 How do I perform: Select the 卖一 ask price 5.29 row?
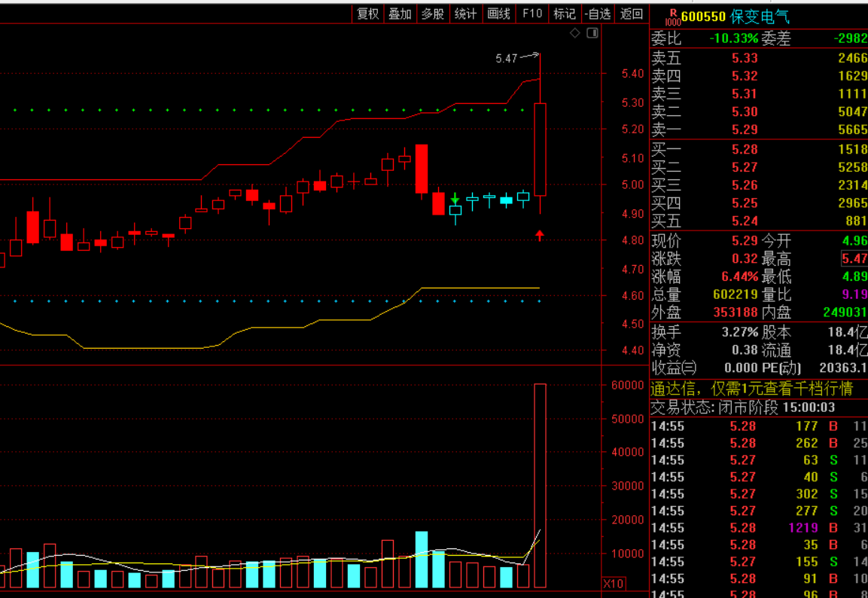click(758, 130)
